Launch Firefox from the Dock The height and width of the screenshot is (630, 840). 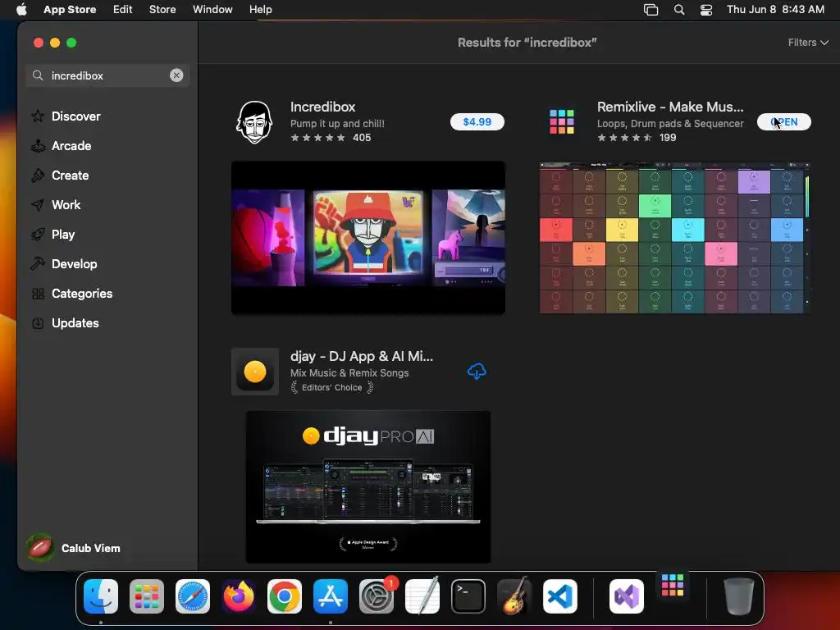[239, 596]
